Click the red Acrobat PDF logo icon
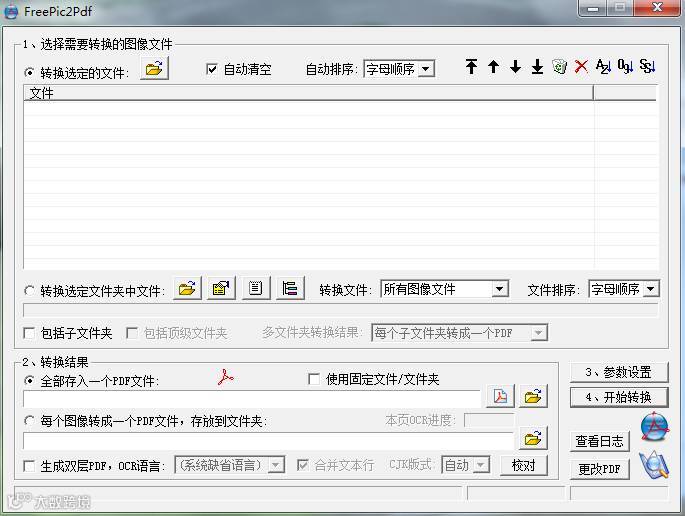The height and width of the screenshot is (516, 685). point(225,377)
